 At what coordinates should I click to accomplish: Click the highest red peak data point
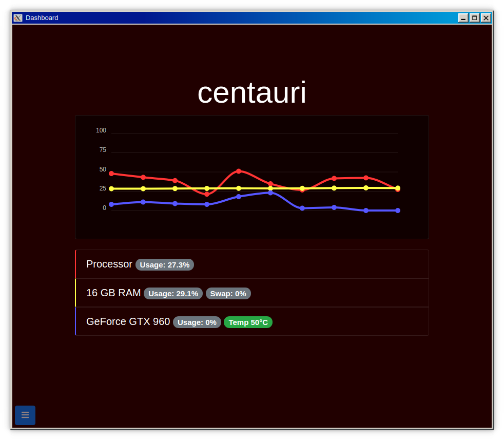pos(239,171)
